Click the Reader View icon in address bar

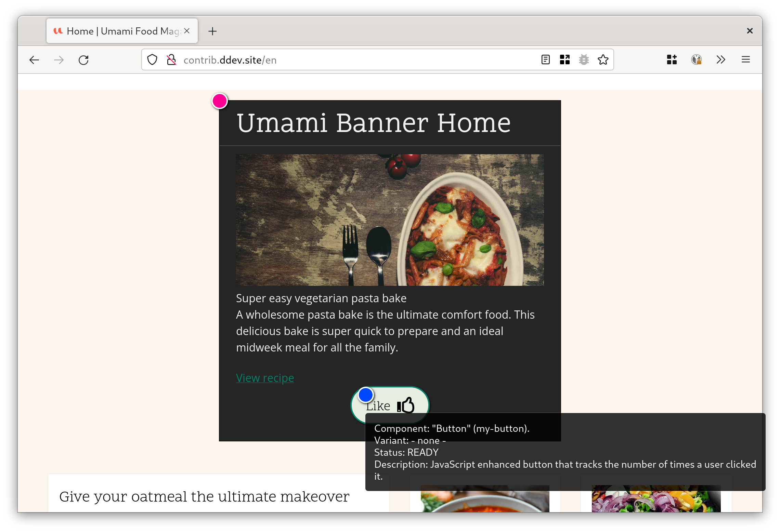[x=546, y=60]
